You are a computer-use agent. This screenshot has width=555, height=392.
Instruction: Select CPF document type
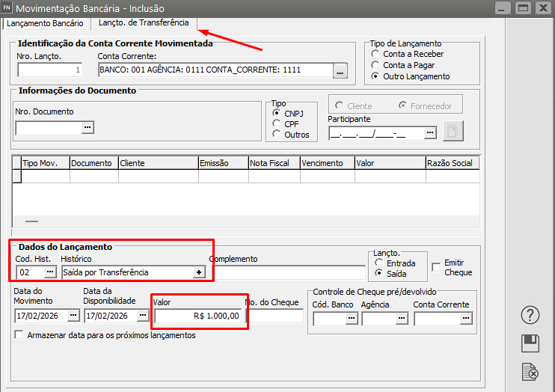coord(277,123)
